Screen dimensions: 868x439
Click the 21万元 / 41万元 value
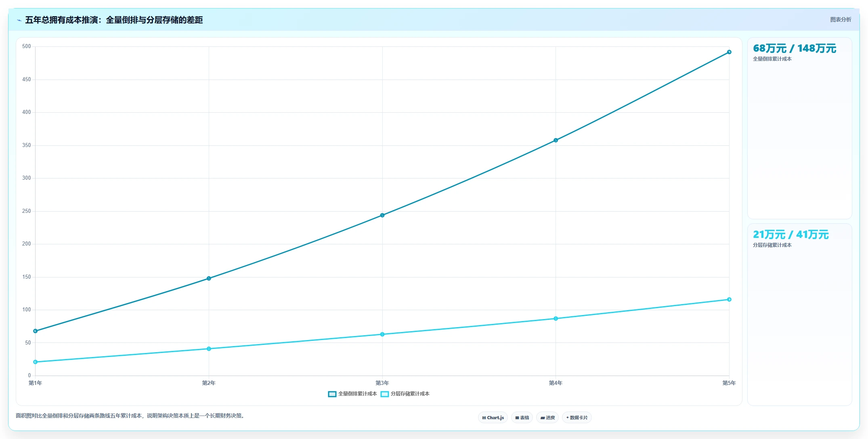click(790, 235)
